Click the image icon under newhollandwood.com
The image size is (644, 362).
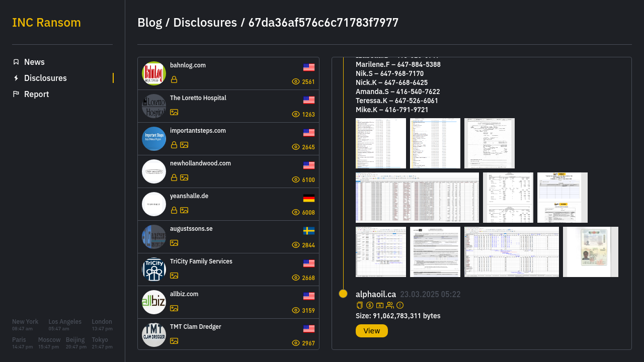(x=184, y=177)
